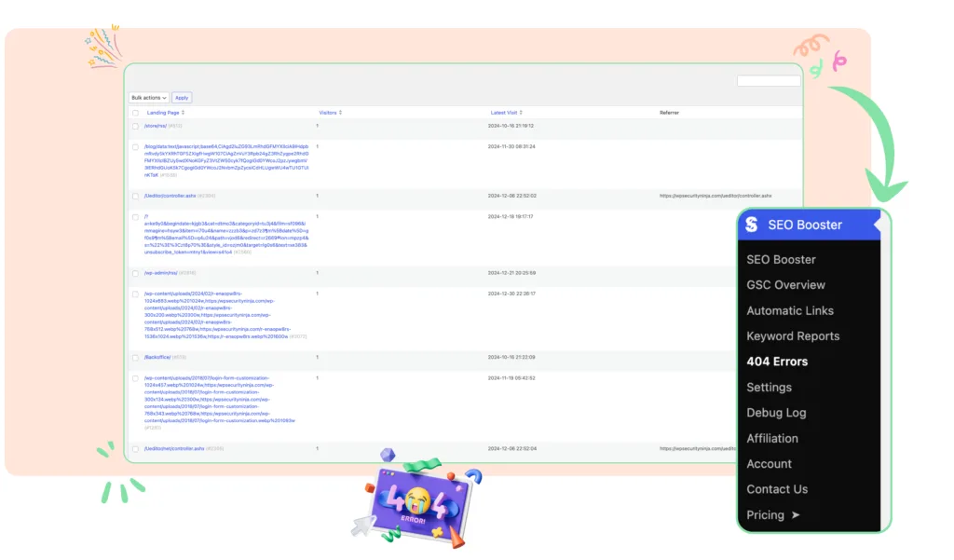Open the /blog/data:text/javascript base64 link
The width and height of the screenshot is (954, 560).
(226, 160)
